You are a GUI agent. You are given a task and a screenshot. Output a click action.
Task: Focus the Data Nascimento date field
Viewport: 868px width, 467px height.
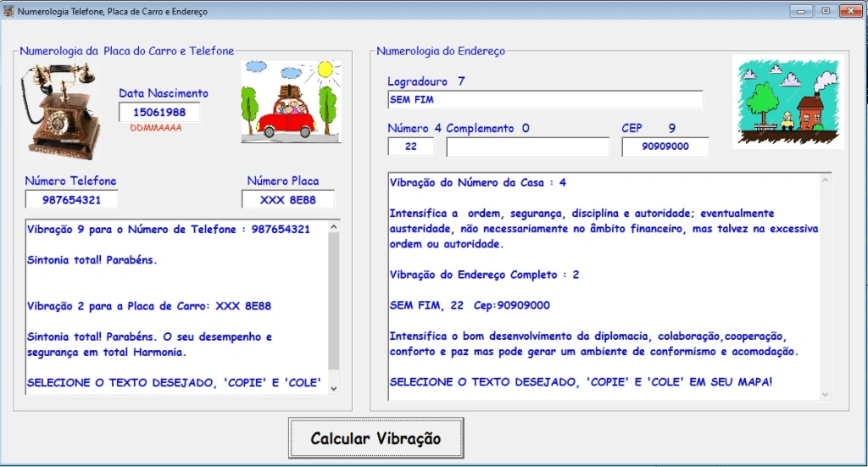point(159,112)
